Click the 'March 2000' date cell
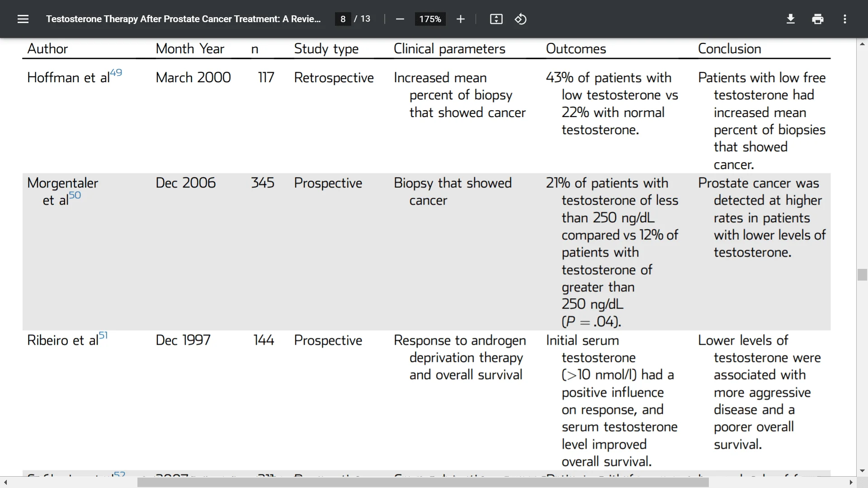Screen dimensions: 868x488 (193, 78)
